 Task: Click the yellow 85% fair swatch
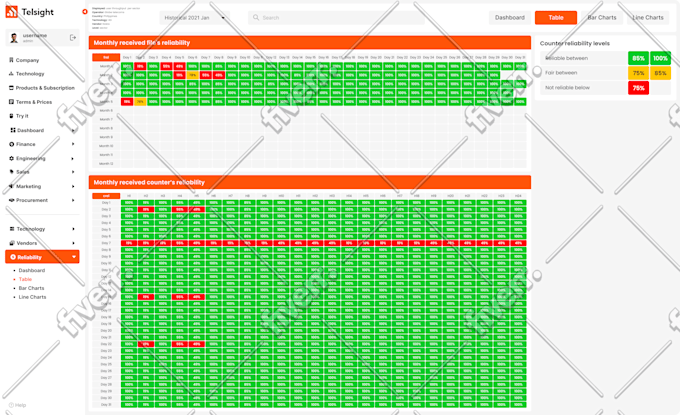pyautogui.click(x=660, y=73)
